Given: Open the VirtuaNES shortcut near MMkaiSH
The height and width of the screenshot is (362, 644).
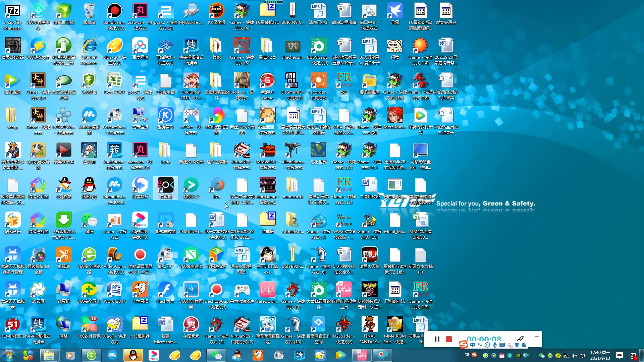Looking at the screenshot, I should tap(242, 156).
